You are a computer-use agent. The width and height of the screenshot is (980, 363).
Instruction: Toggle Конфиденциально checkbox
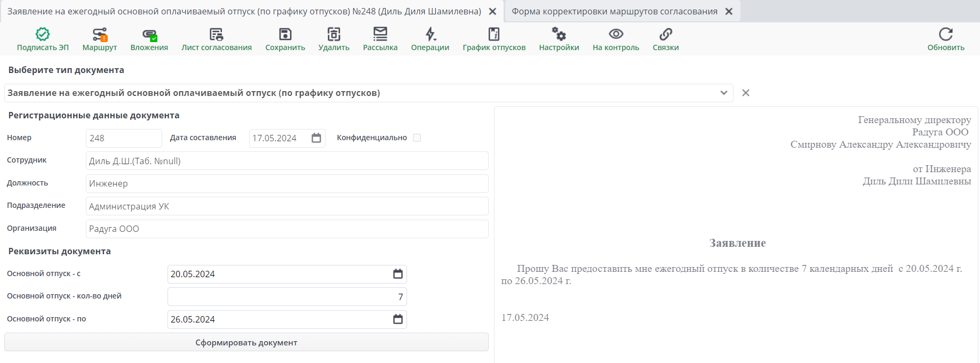417,138
